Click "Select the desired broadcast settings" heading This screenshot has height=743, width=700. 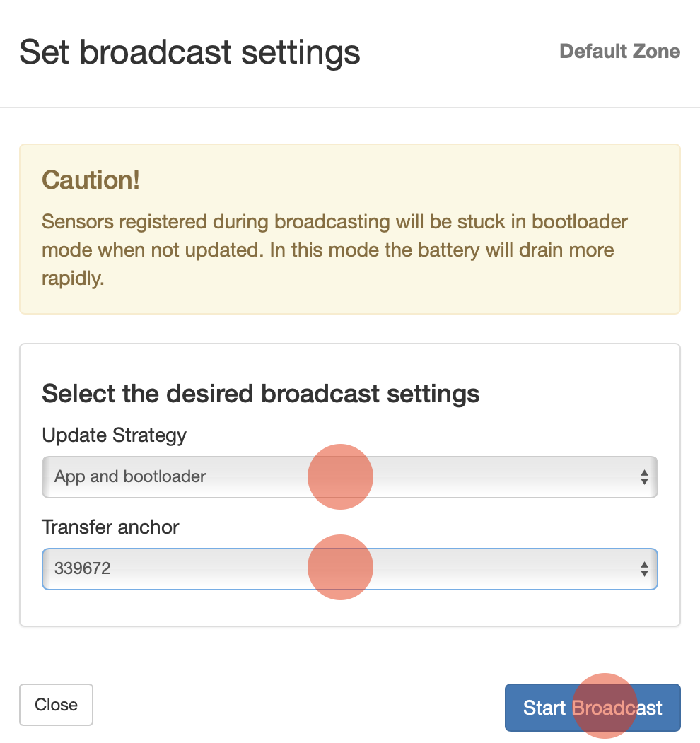pos(260,394)
